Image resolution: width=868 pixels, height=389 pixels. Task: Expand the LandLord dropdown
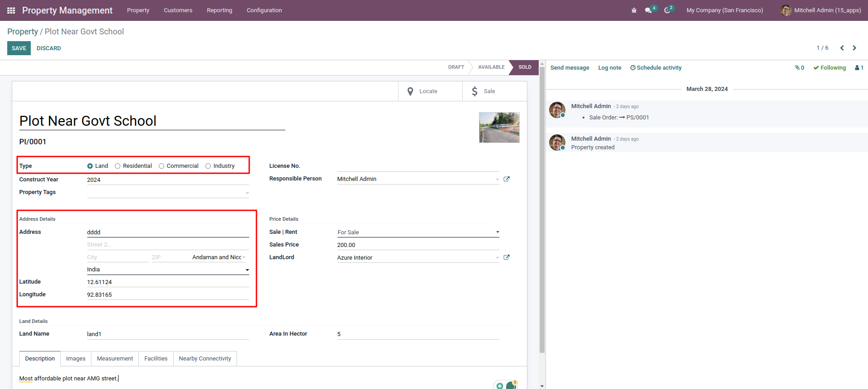[497, 258]
